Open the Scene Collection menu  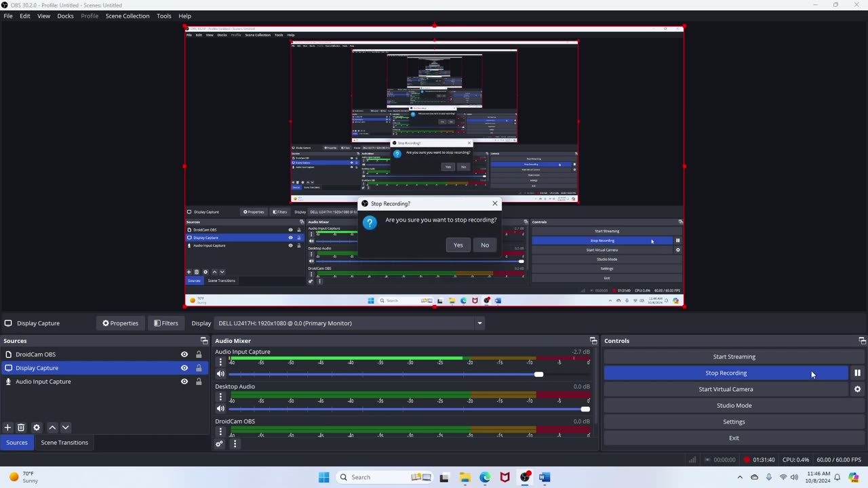pos(127,16)
